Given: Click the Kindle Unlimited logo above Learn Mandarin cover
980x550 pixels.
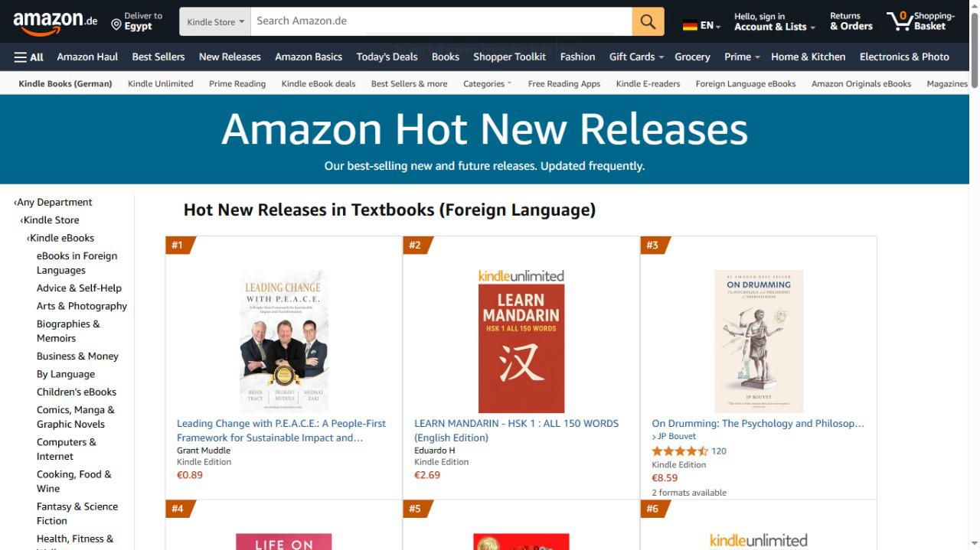Looking at the screenshot, I should [521, 275].
